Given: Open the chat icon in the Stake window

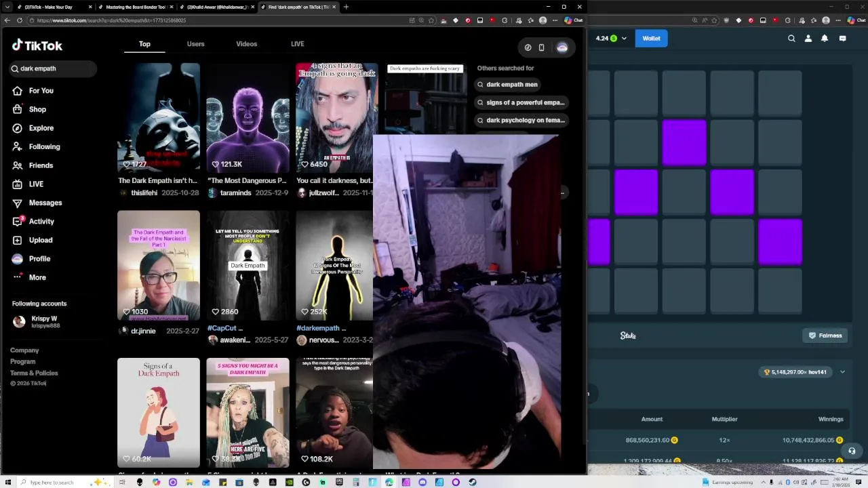Looking at the screenshot, I should 842,39.
